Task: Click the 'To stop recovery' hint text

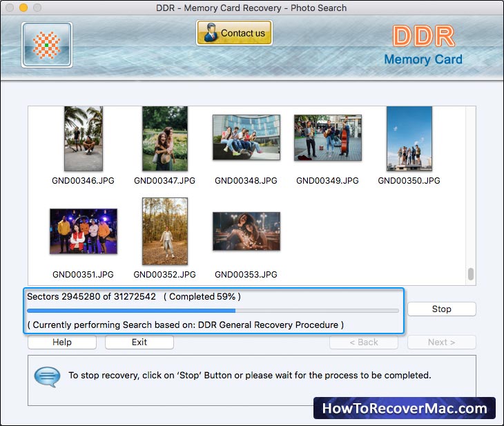Action: [x=250, y=375]
